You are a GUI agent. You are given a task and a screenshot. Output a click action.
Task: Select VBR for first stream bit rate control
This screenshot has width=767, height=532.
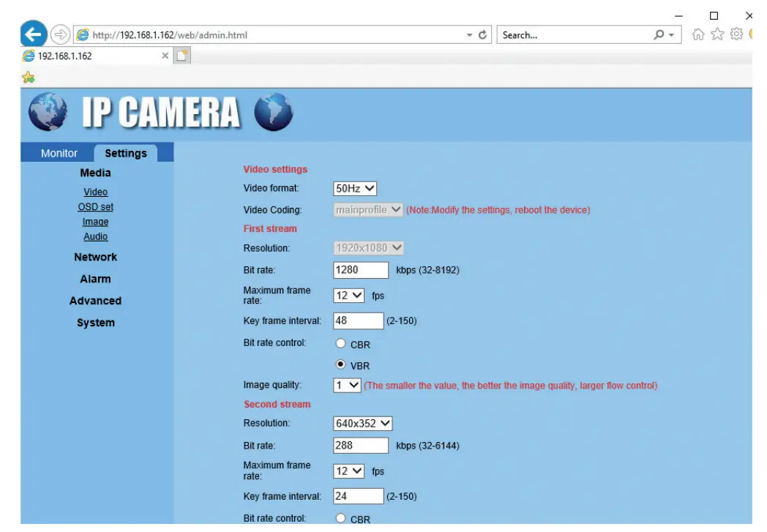pyautogui.click(x=340, y=364)
